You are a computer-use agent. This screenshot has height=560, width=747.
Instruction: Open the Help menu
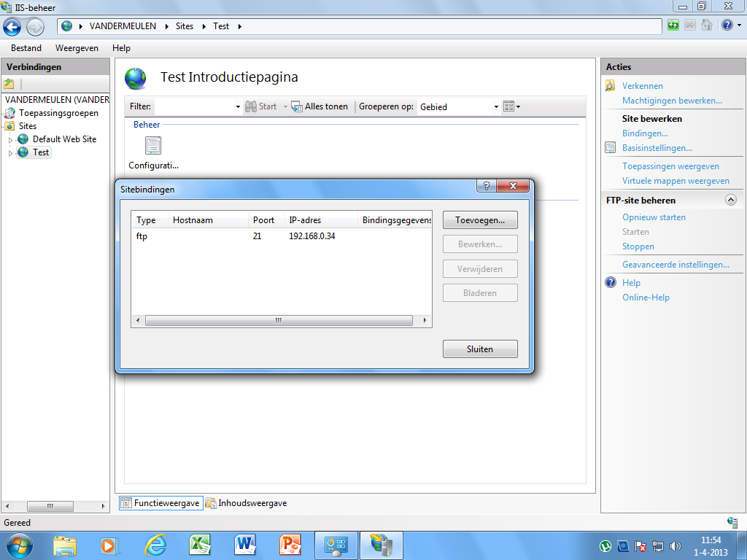tap(122, 48)
